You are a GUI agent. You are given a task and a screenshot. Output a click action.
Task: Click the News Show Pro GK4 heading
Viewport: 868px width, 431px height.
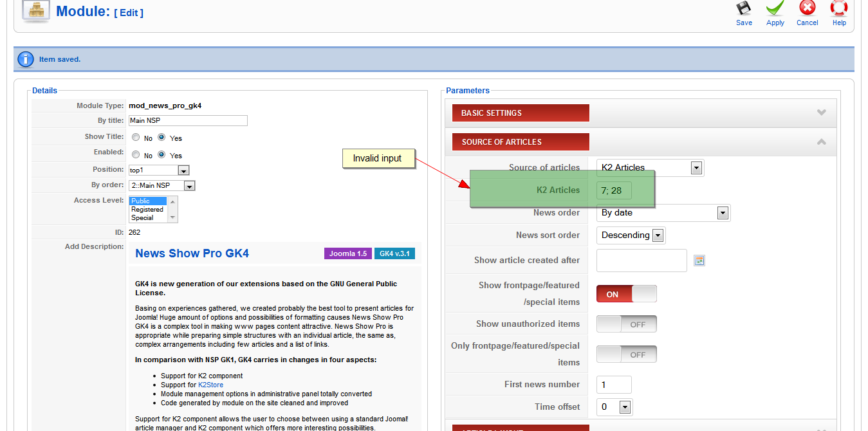click(x=192, y=253)
